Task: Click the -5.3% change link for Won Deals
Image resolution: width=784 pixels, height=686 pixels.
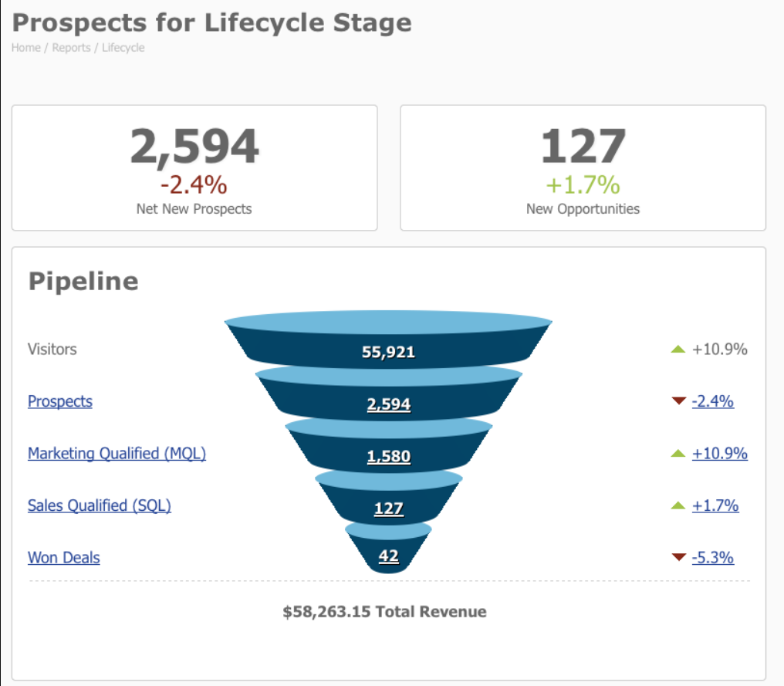Action: coord(714,557)
